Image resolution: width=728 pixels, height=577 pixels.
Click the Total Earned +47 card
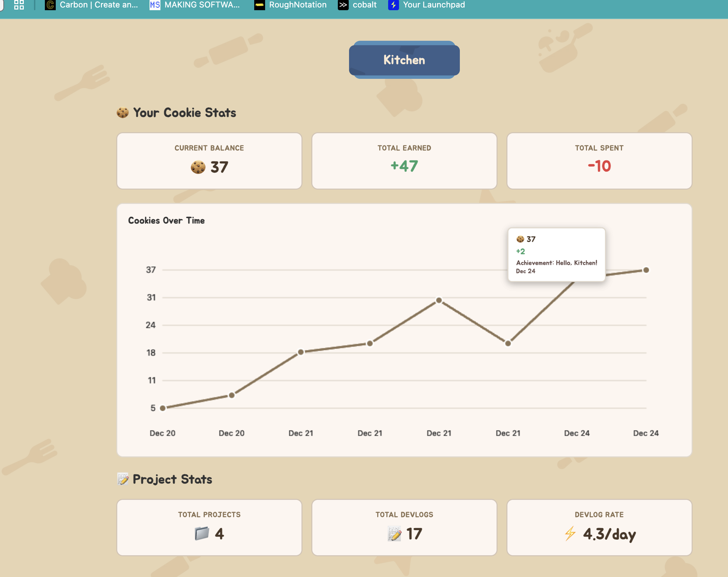[x=404, y=161]
